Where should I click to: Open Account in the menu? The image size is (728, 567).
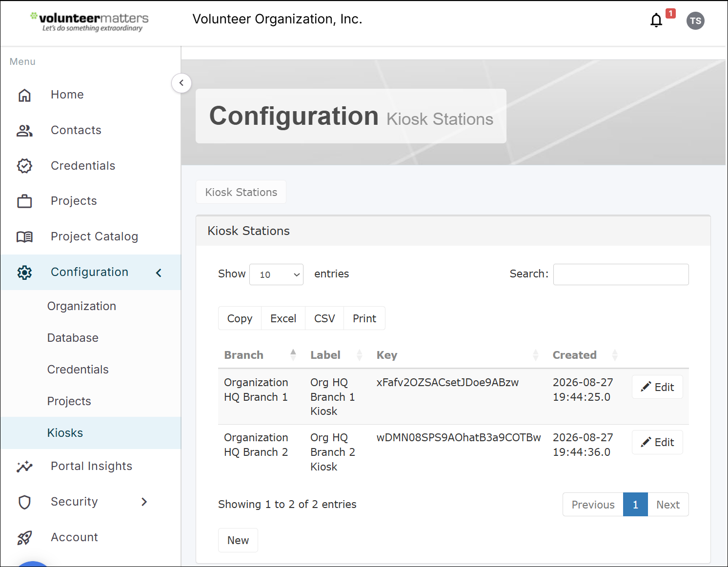tap(75, 537)
